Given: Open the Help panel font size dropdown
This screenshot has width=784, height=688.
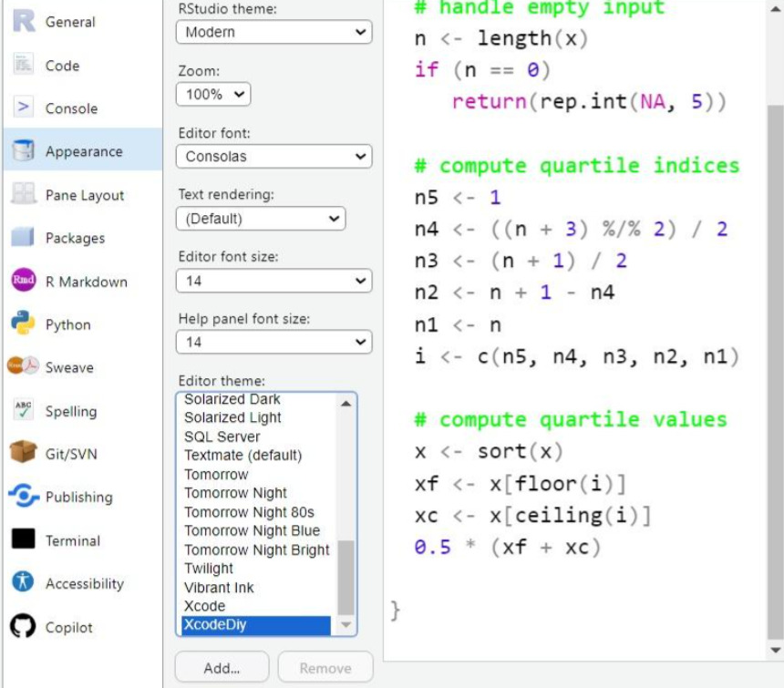Looking at the screenshot, I should pos(274,343).
